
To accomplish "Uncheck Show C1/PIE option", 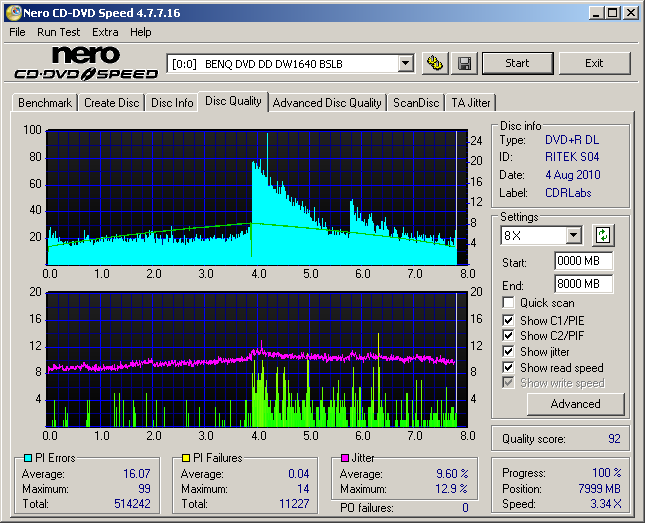I will 509,320.
